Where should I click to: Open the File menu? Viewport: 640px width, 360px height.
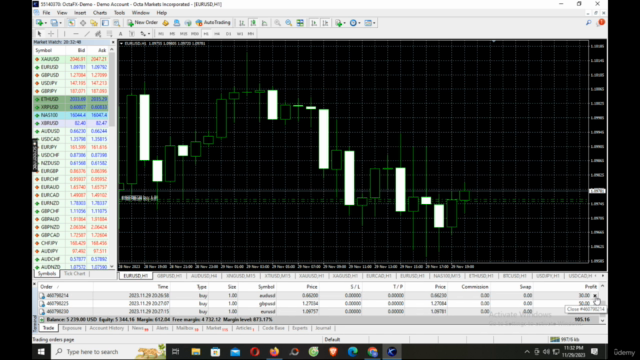(47, 13)
